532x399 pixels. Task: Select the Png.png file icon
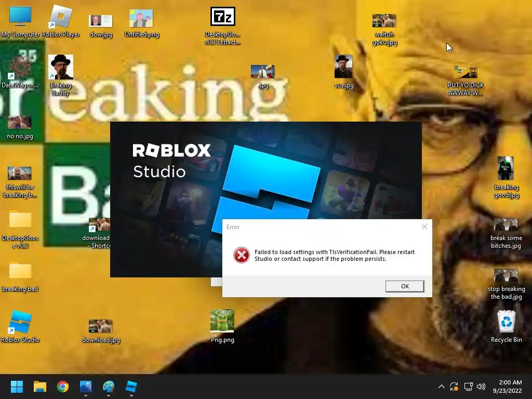coord(222,326)
